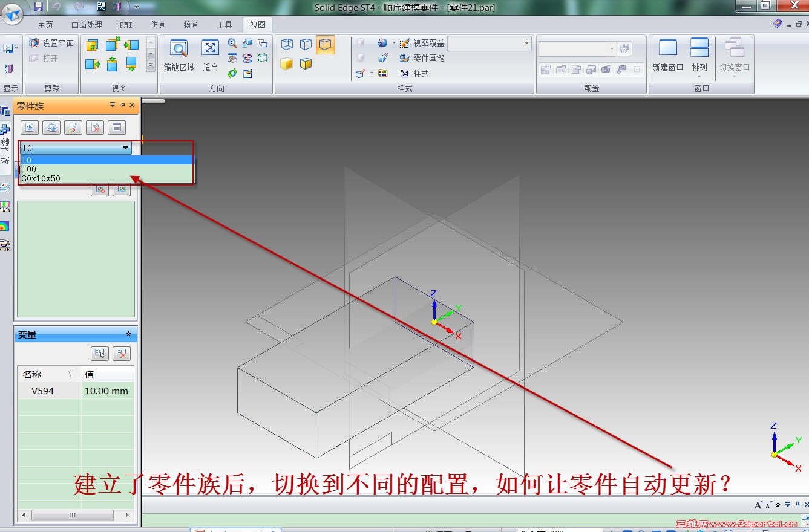Click the Rotate view icon

[247, 58]
